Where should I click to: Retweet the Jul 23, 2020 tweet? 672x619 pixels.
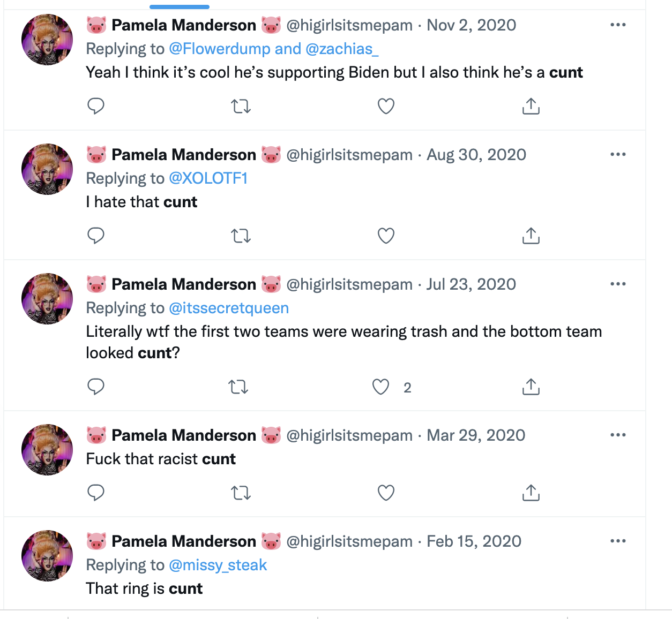point(238,387)
